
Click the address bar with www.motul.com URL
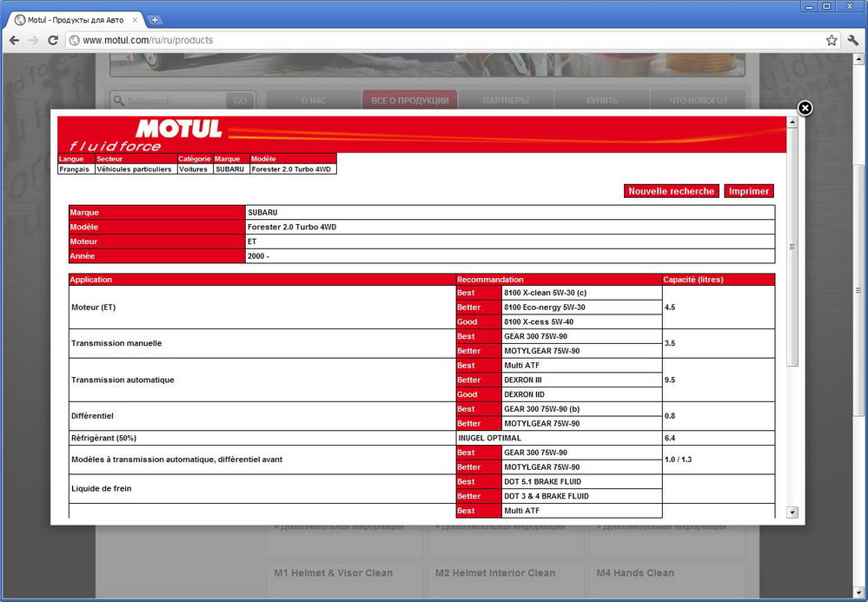(x=434, y=40)
